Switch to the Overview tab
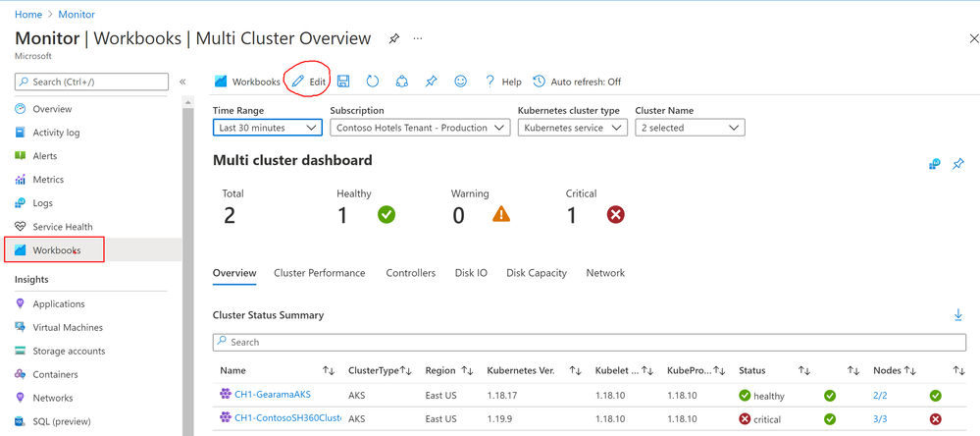This screenshot has width=980, height=436. pyautogui.click(x=234, y=273)
